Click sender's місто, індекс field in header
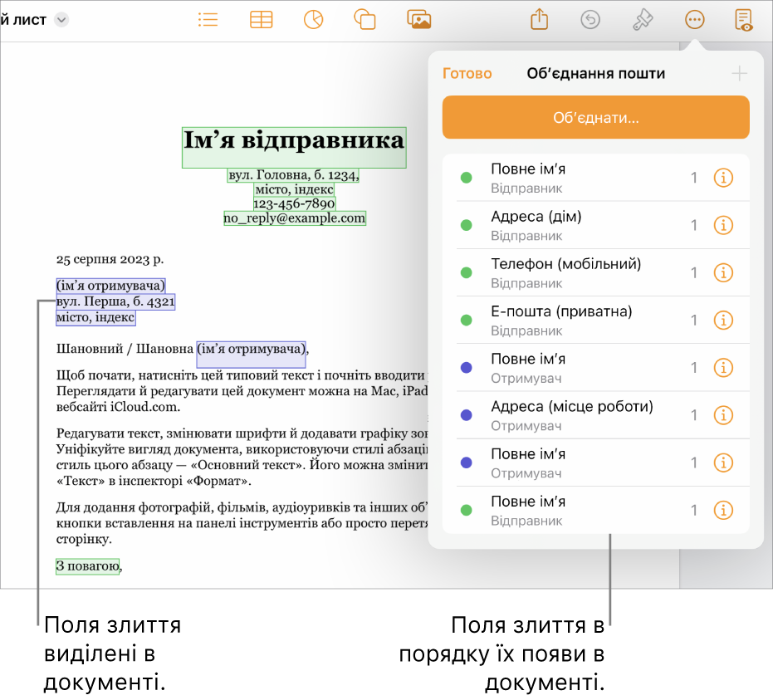This screenshot has width=773, height=700. point(294,189)
